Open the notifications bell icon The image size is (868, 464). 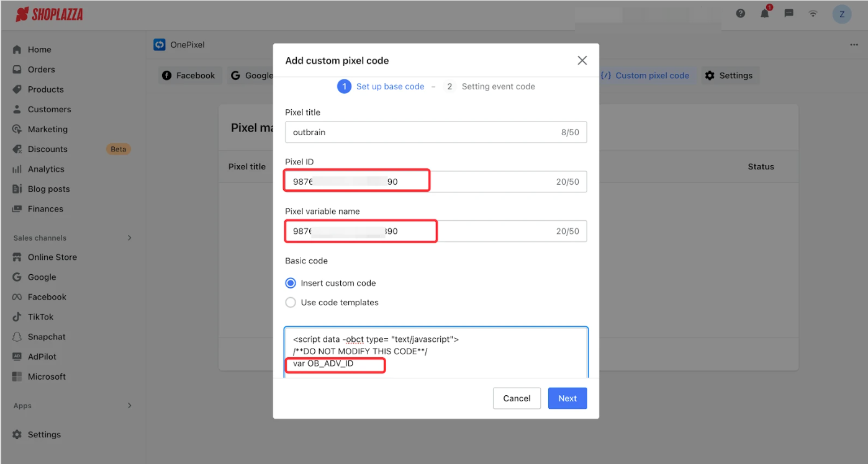point(764,13)
